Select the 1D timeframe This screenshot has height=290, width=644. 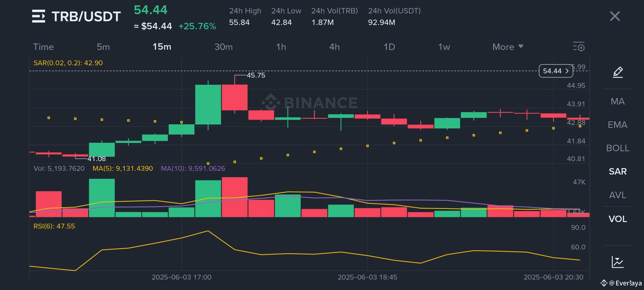[389, 47]
